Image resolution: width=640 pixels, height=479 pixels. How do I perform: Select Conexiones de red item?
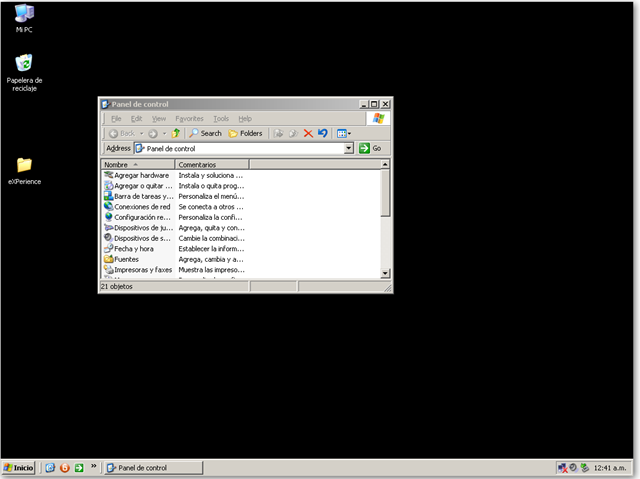pos(137,207)
